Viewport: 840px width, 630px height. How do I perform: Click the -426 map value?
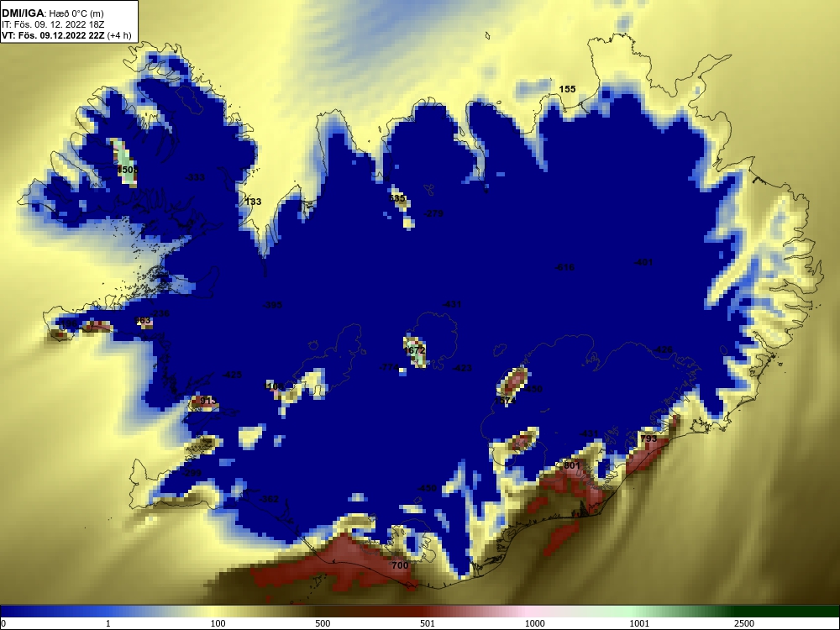[663, 350]
